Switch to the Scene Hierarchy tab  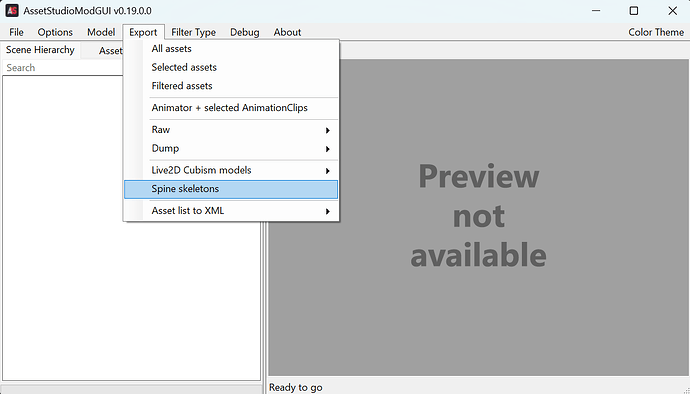[40, 50]
